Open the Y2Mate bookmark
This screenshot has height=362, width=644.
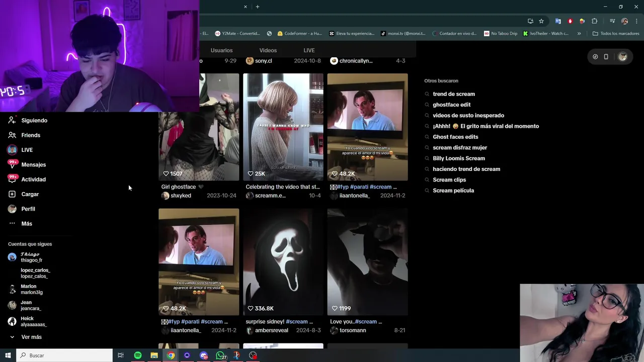coord(237,34)
